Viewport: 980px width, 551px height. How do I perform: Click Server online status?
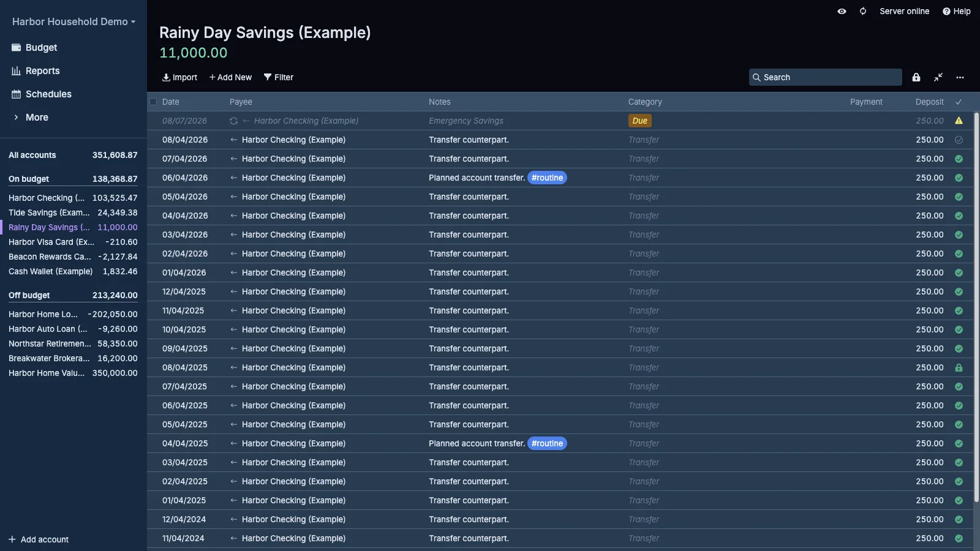(904, 11)
